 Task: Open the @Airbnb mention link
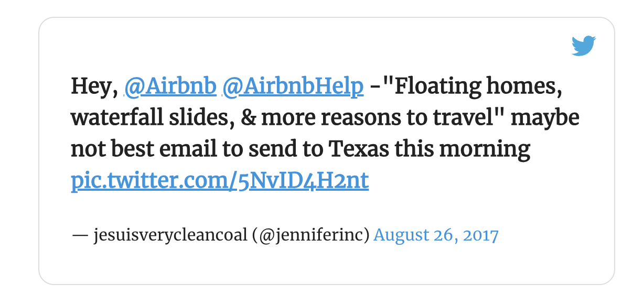(x=170, y=87)
